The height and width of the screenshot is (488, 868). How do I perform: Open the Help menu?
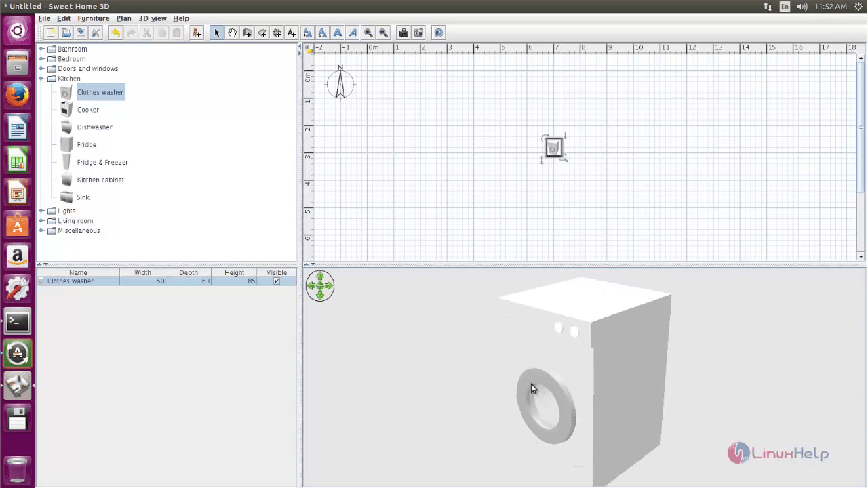click(181, 18)
